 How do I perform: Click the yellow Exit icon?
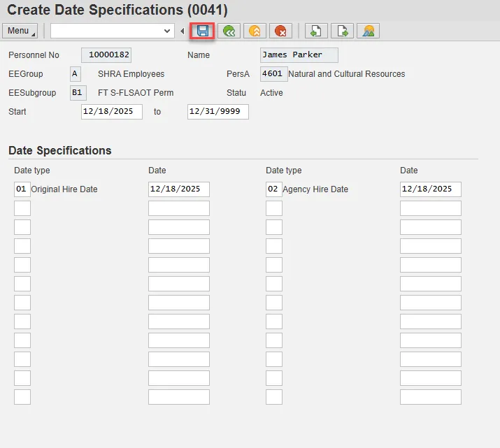tap(255, 31)
